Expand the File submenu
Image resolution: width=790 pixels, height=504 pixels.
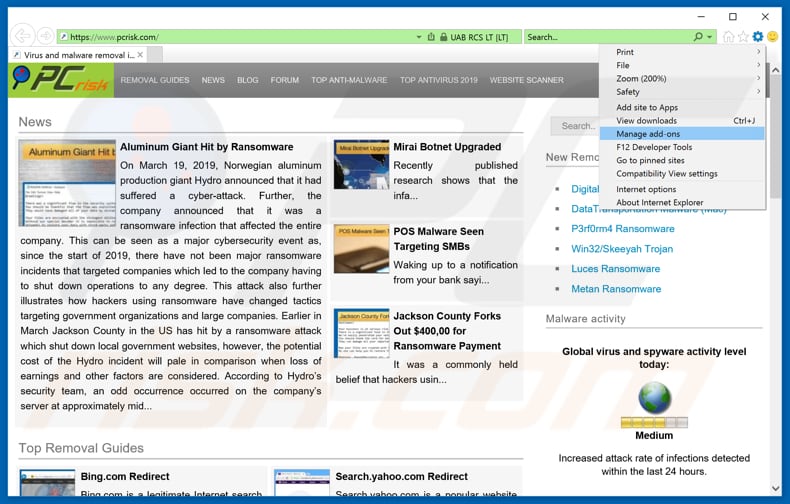point(682,65)
